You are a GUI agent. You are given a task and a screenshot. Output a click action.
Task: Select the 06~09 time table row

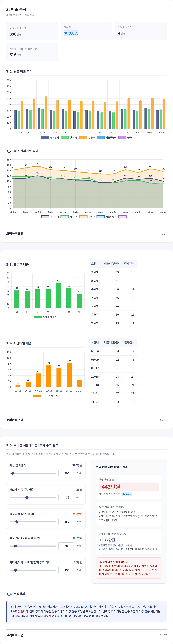pyautogui.click(x=113, y=360)
